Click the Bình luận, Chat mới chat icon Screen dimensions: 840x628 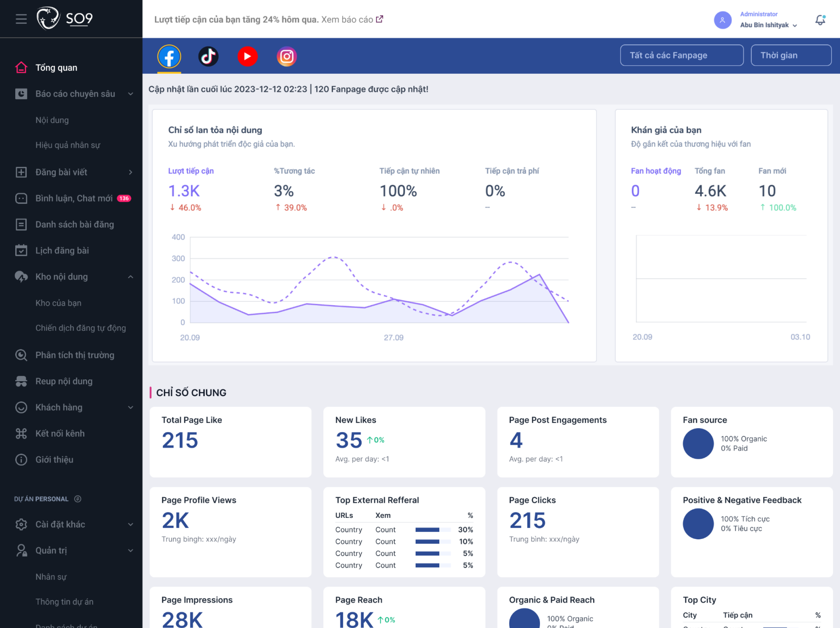pyautogui.click(x=21, y=198)
